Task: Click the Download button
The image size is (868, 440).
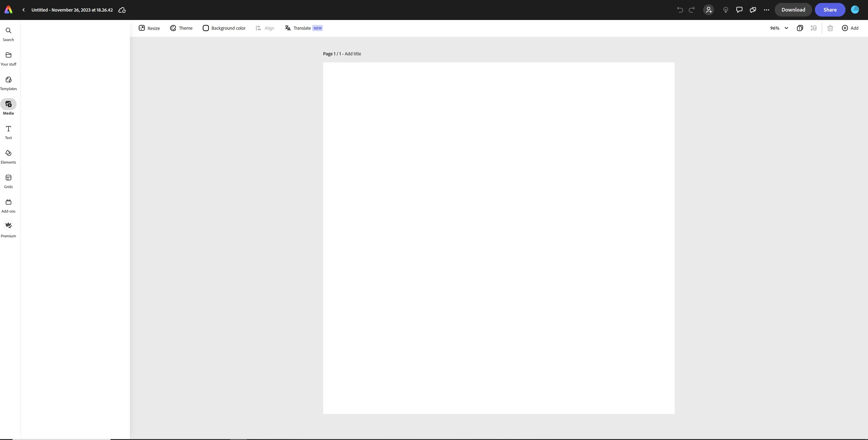Action: (x=793, y=10)
